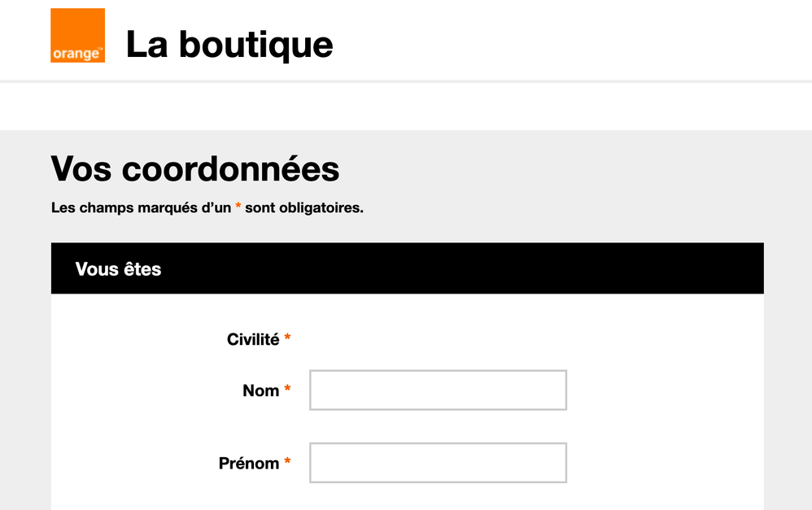Click the asterisk in the required-fields notice
The image size is (812, 510).
pos(238,207)
